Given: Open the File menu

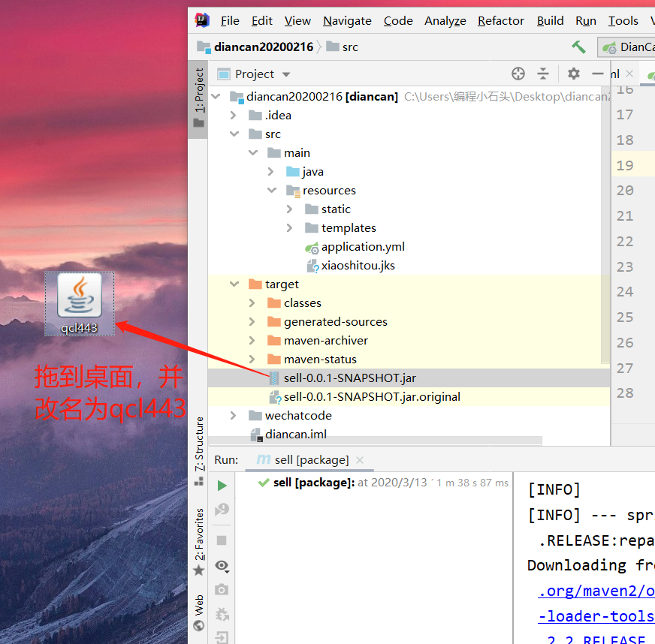Looking at the screenshot, I should pyautogui.click(x=230, y=20).
